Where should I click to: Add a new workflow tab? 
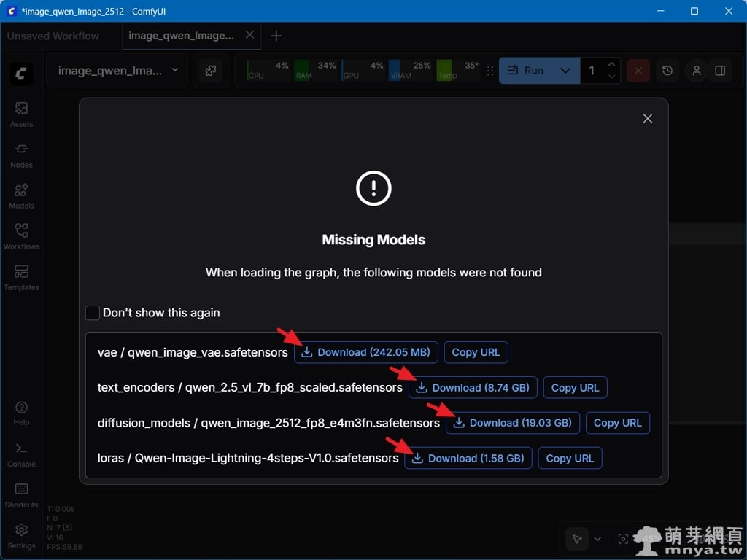276,36
